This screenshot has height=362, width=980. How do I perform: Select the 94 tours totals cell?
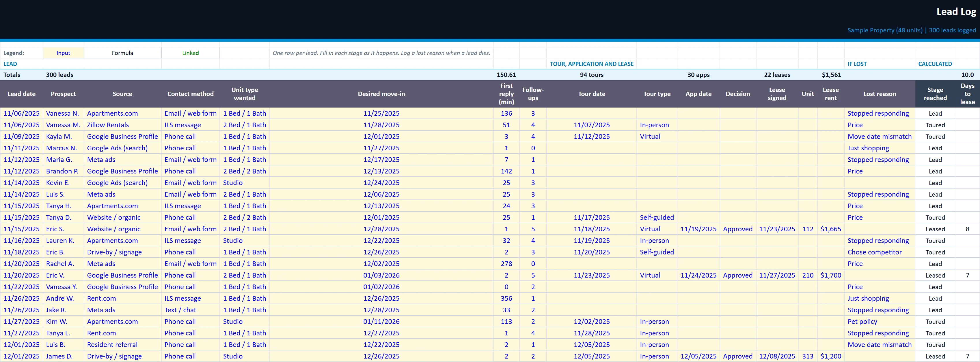point(592,75)
